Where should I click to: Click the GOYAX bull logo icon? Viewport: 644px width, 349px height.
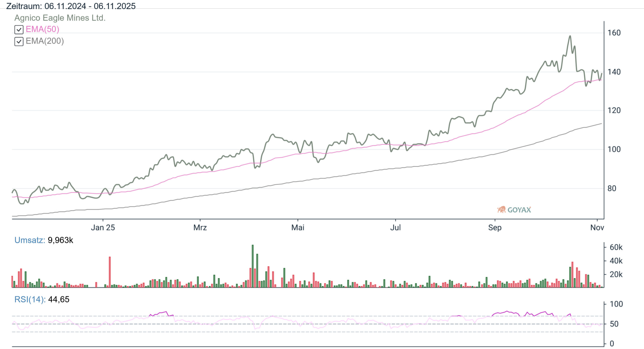501,210
